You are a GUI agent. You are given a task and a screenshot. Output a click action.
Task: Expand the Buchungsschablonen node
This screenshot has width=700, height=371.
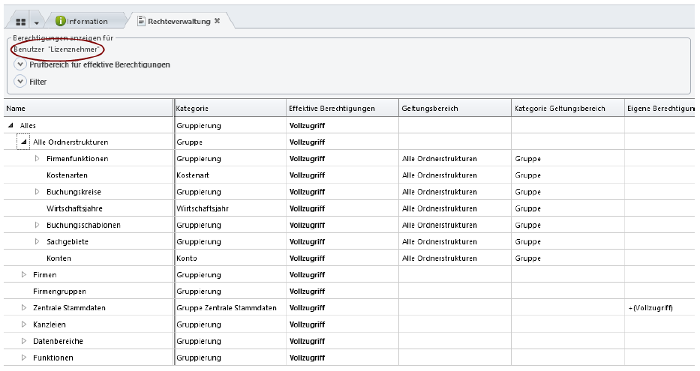37,225
